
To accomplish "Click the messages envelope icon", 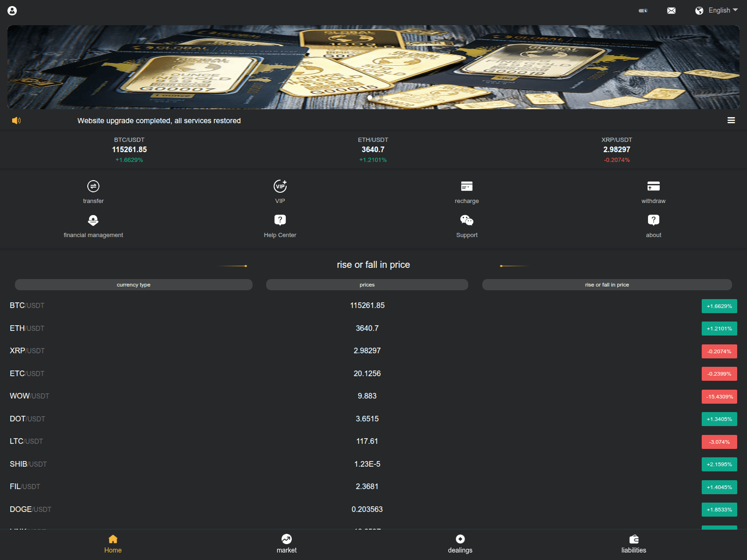I will pos(671,10).
